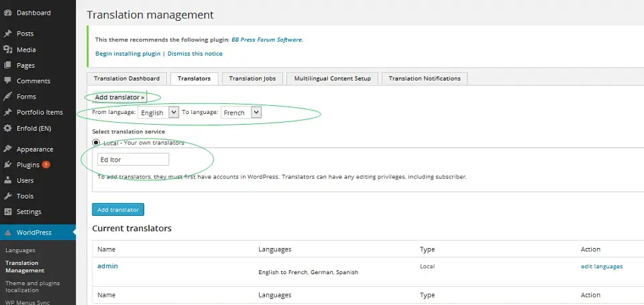Click the Comments bubble icon

[x=7, y=81]
